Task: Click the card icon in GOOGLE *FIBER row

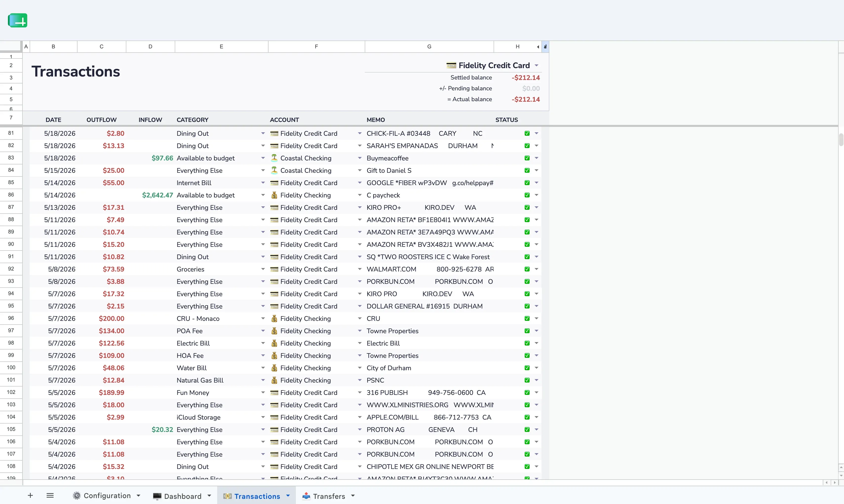Action: tap(274, 183)
